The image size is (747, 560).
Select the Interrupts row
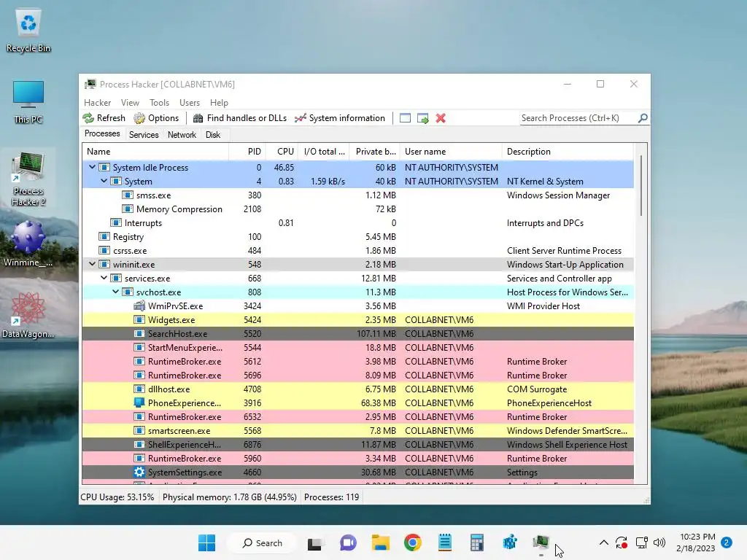tap(357, 223)
